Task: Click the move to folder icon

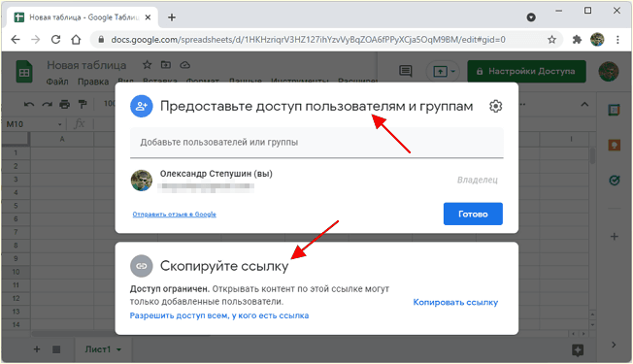Action: tap(166, 65)
